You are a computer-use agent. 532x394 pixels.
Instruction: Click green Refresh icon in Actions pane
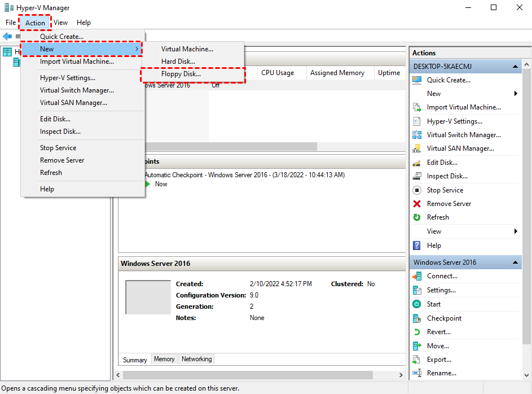pos(417,217)
